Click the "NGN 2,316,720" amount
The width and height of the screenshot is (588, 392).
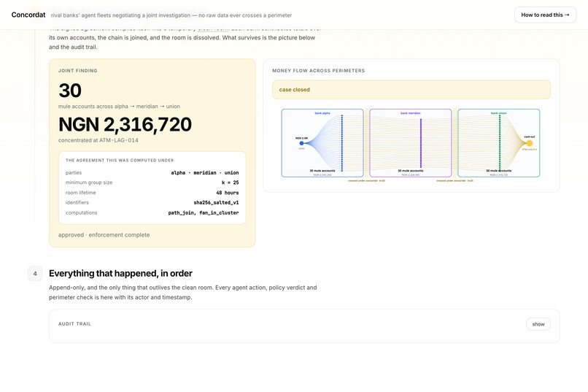pyautogui.click(x=125, y=125)
